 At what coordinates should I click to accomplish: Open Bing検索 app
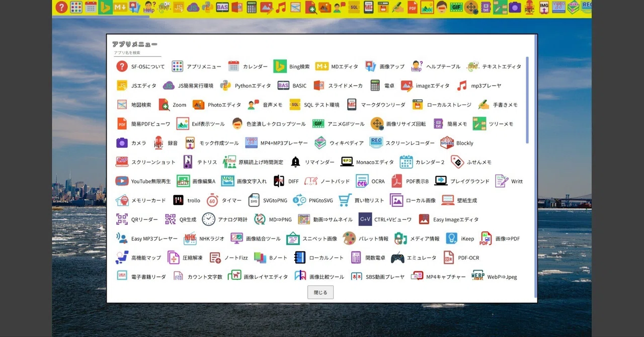[x=292, y=66]
